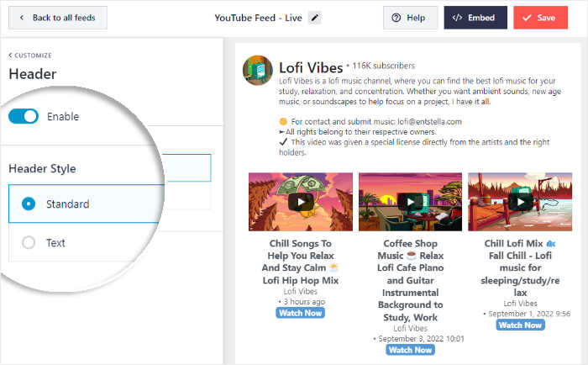Image resolution: width=588 pixels, height=365 pixels.
Task: Play the Chill Lofi Mix video
Action: click(x=520, y=202)
